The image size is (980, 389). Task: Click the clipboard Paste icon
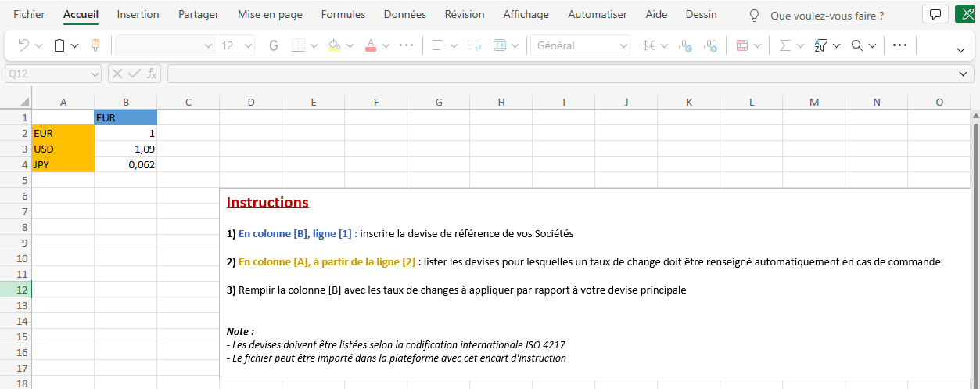click(59, 45)
